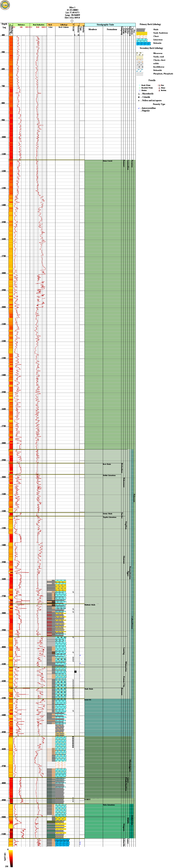Image resolution: width=178 pixels, height=868 pixels.
Task: Click the 5000 depth label
Action: [3, 817]
